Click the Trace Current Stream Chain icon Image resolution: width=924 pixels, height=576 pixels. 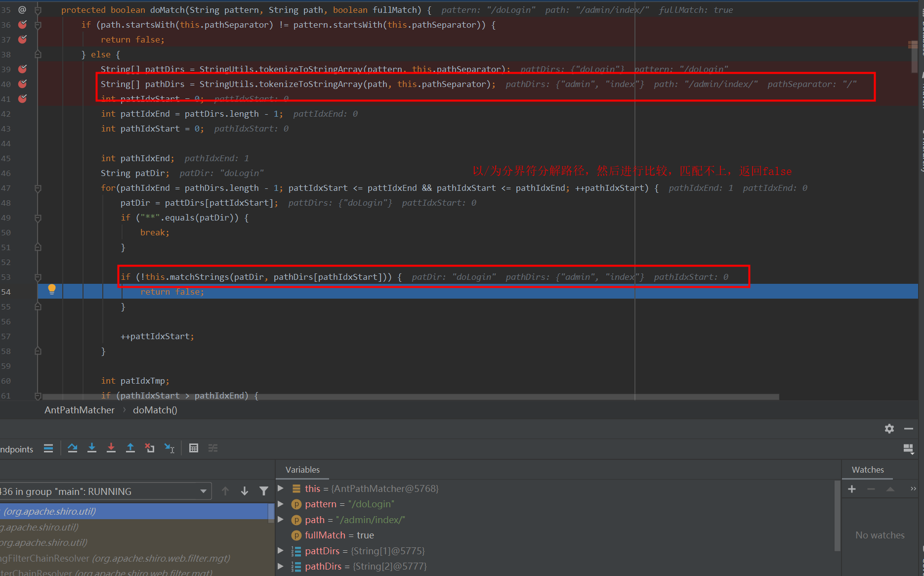pyautogui.click(x=213, y=448)
